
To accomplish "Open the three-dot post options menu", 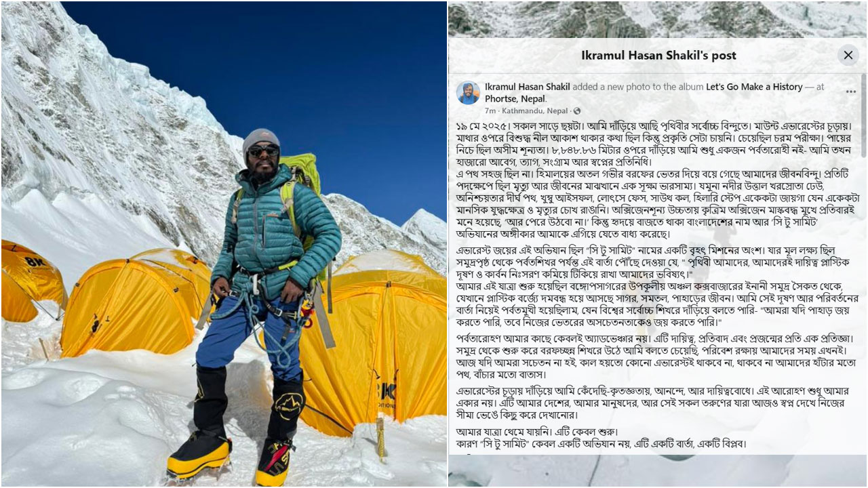I will (x=850, y=92).
